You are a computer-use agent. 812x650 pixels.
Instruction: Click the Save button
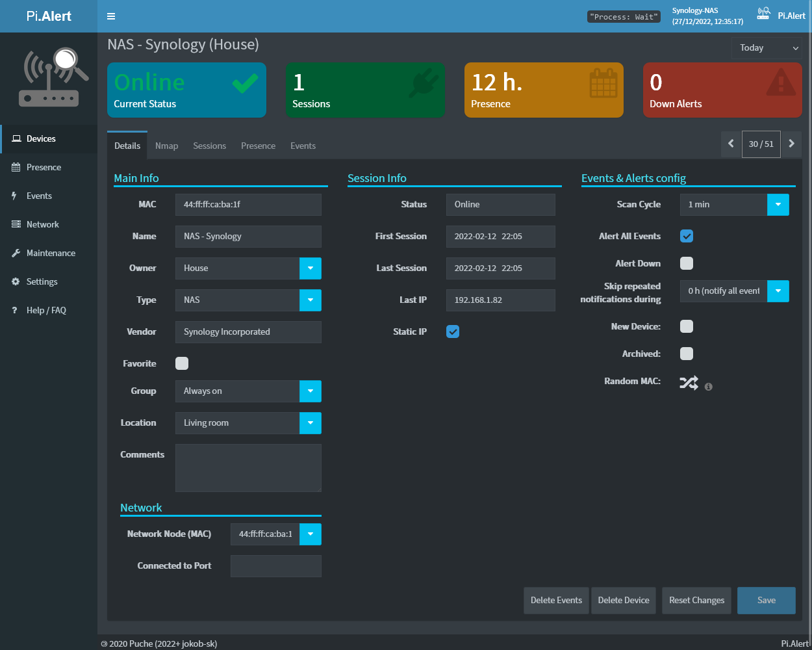tap(766, 601)
